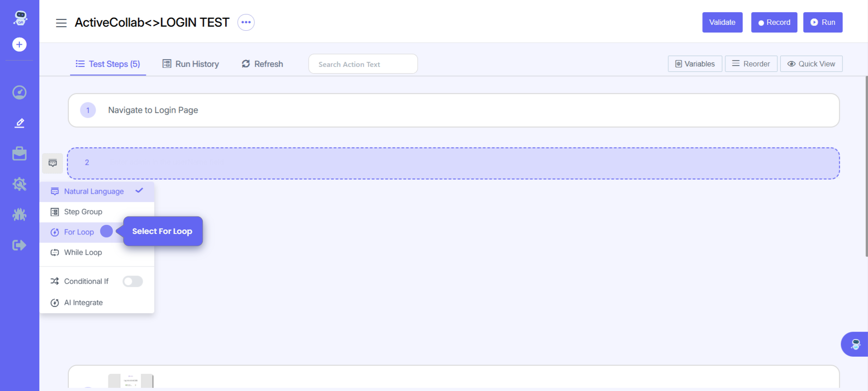Click the Search Action Text field
This screenshot has width=868, height=391.
point(363,64)
